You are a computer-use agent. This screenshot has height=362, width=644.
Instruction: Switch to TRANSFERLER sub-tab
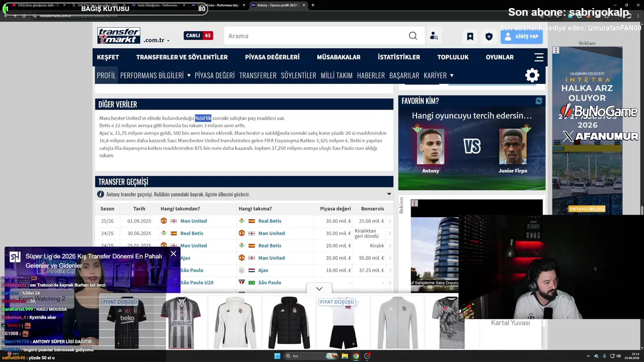point(258,75)
